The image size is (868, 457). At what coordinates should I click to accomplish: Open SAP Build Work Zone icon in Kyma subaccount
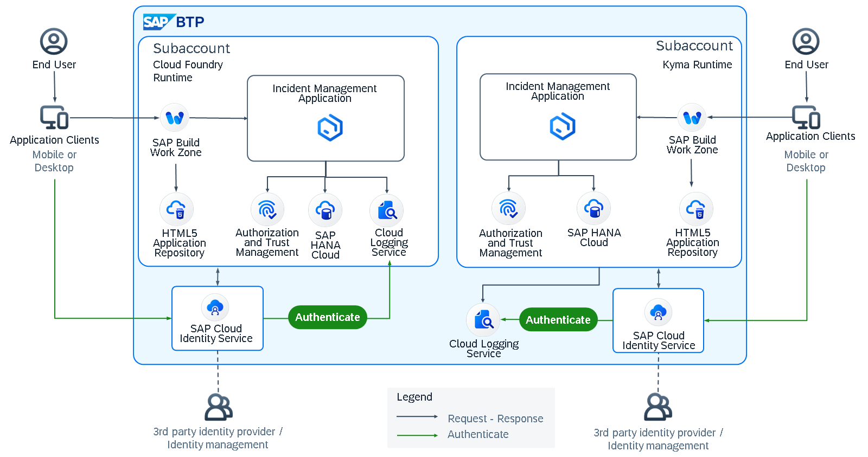pyautogui.click(x=692, y=117)
